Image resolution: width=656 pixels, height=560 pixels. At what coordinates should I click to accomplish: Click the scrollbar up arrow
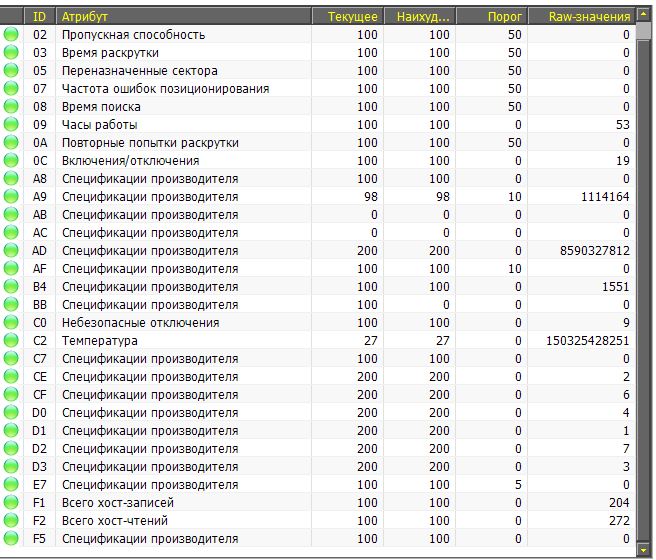[x=643, y=15]
